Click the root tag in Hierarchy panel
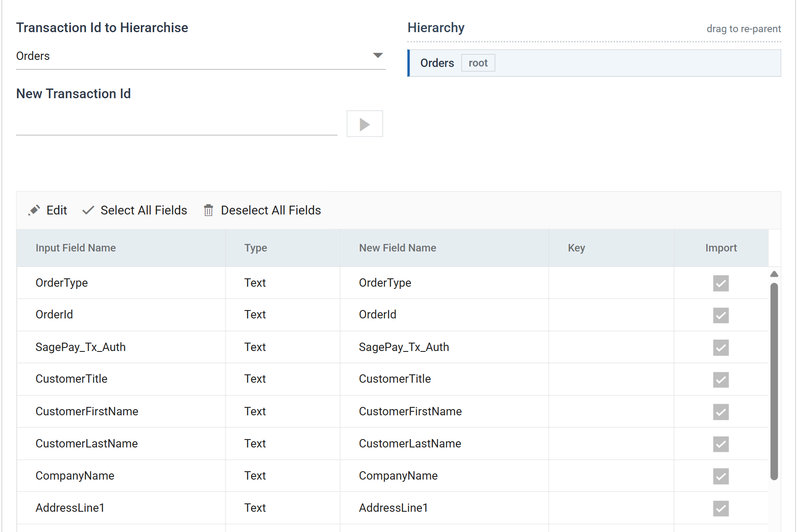797x532 pixels. coord(478,63)
